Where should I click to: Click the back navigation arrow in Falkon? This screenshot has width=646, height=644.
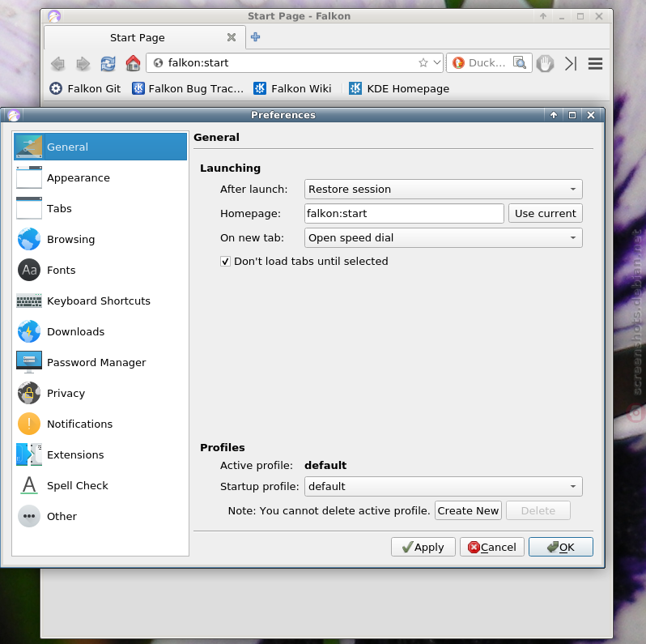pos(57,63)
